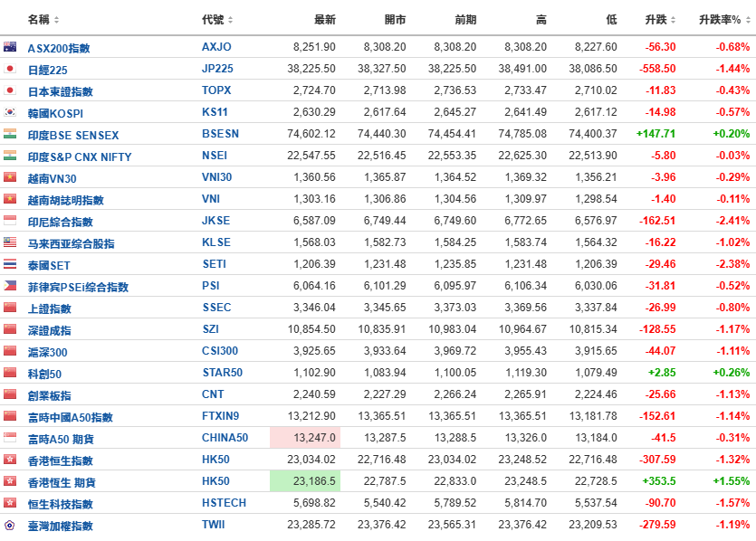Open the 香港恒生指數 link

point(61,460)
